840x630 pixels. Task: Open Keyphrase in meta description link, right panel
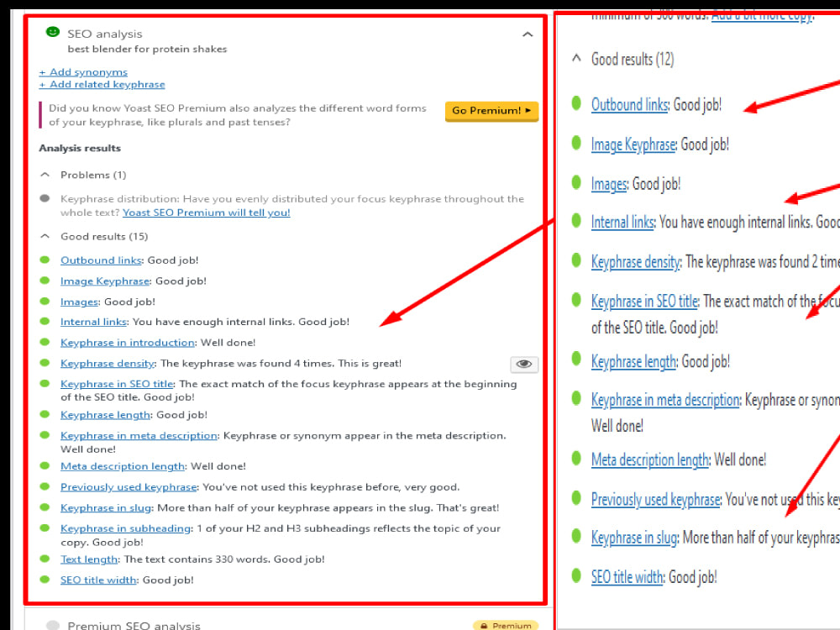pos(666,400)
